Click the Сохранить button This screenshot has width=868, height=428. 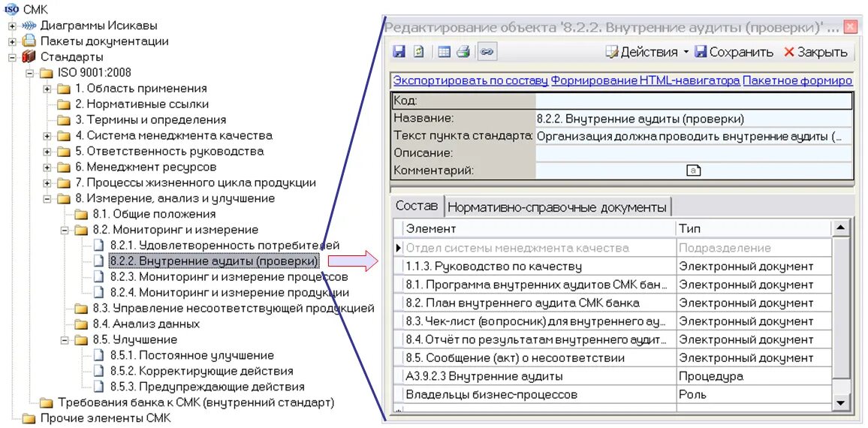coord(734,52)
